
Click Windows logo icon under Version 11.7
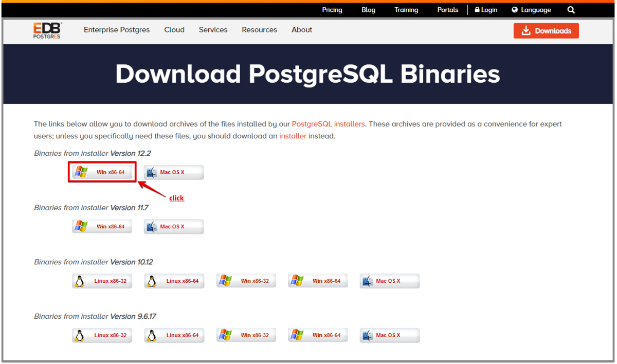(x=81, y=226)
